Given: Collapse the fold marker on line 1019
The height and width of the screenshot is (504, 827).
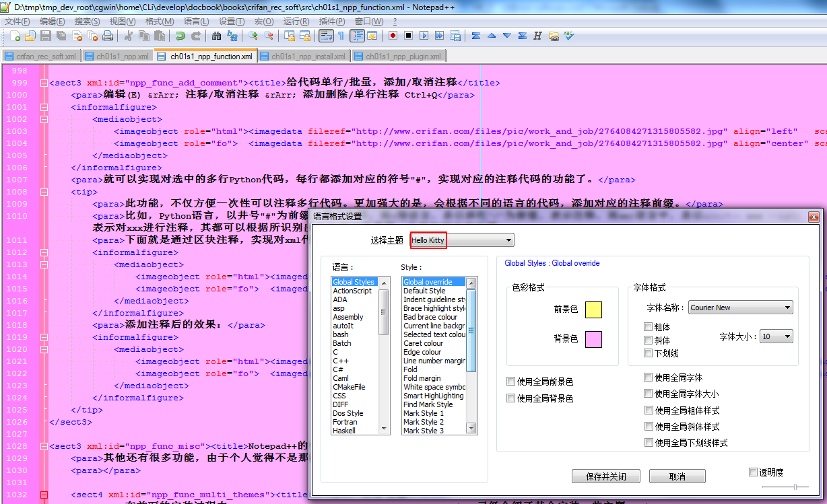Looking at the screenshot, I should [x=44, y=337].
